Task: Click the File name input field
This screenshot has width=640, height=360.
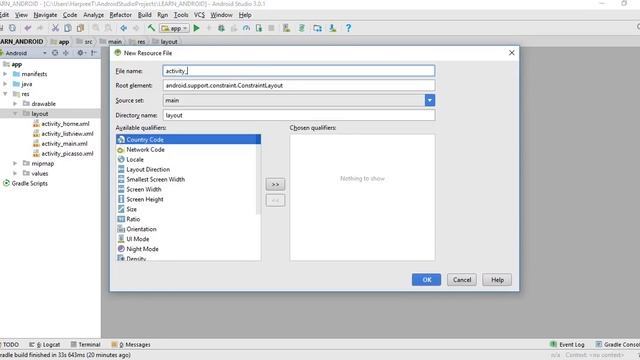Action: [x=299, y=71]
